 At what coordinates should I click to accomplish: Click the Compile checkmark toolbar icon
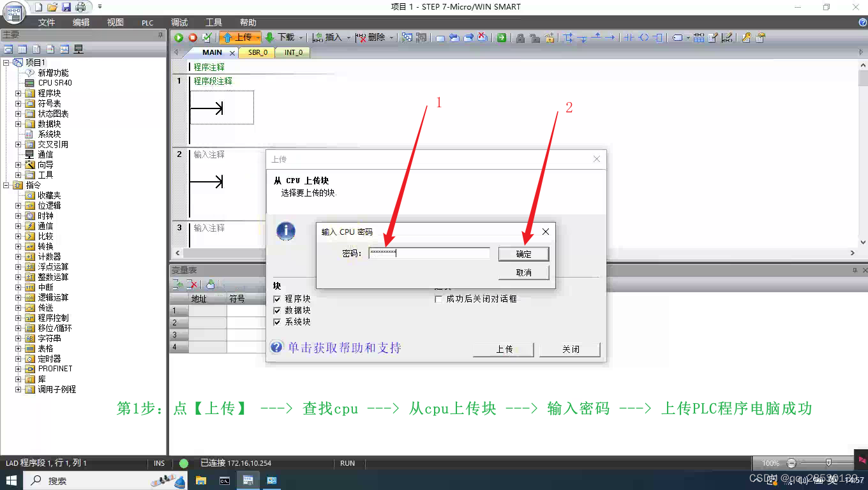207,38
